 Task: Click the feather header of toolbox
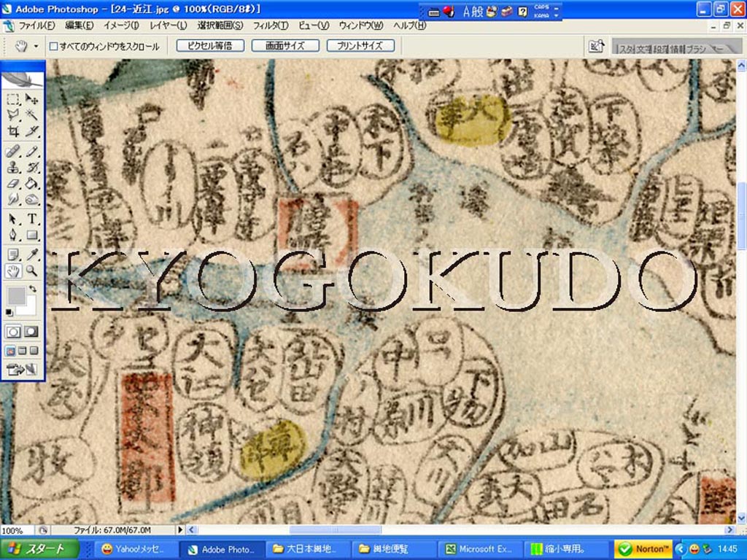(x=23, y=79)
